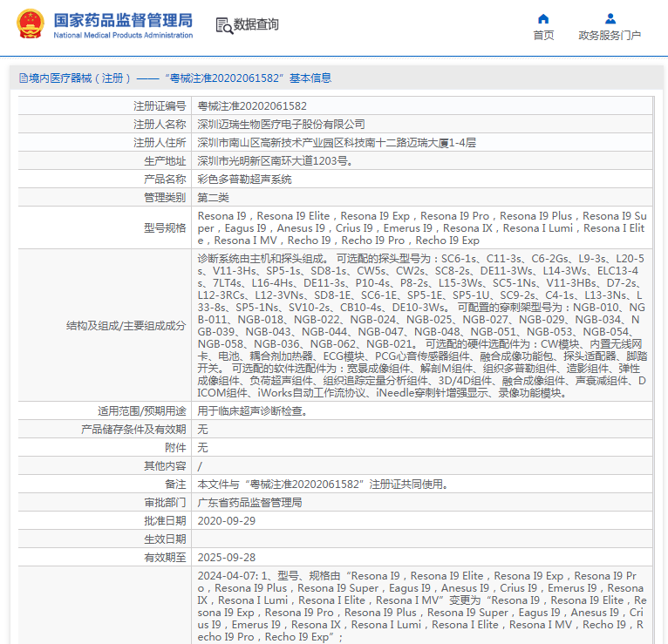
Task: Select 第二类 management class value
Action: point(214,198)
